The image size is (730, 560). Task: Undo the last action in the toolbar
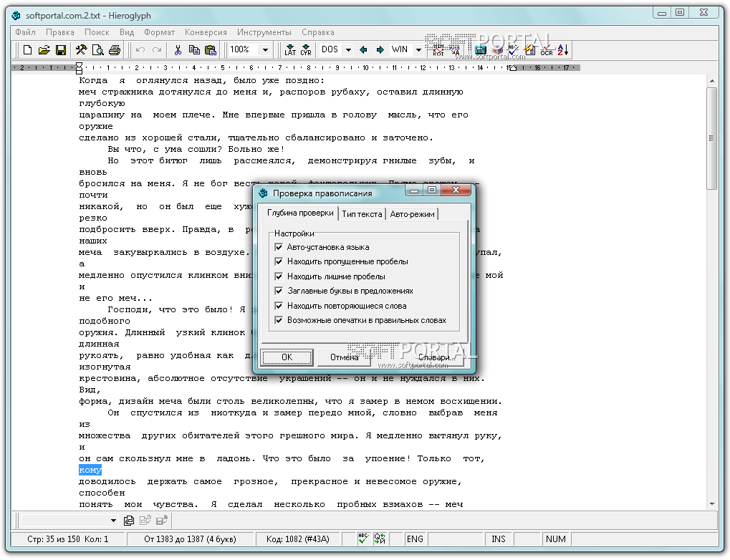click(x=140, y=50)
